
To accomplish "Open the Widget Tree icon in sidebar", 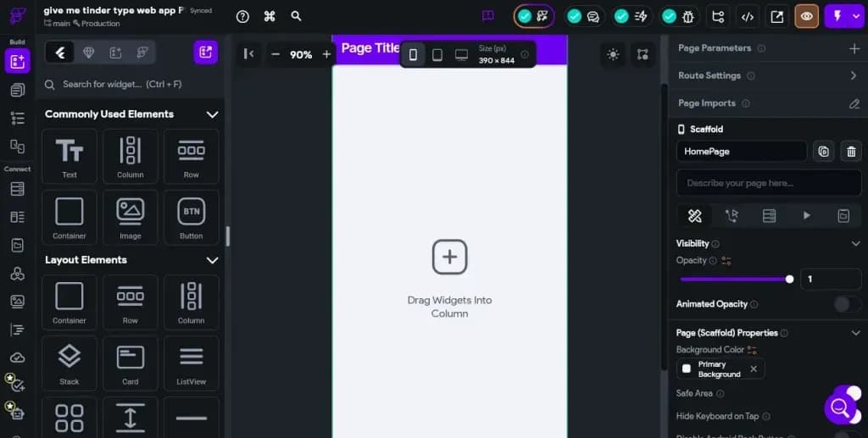I will coord(17,118).
